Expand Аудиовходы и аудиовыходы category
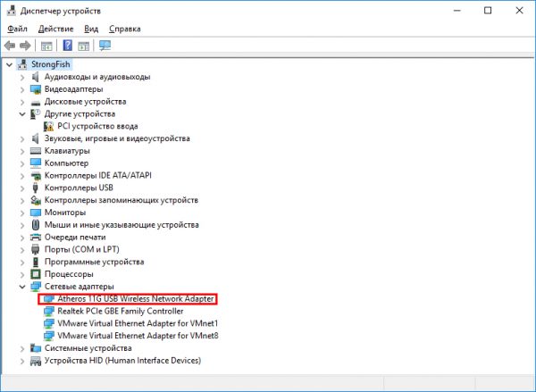The height and width of the screenshot is (392, 536). [x=22, y=77]
